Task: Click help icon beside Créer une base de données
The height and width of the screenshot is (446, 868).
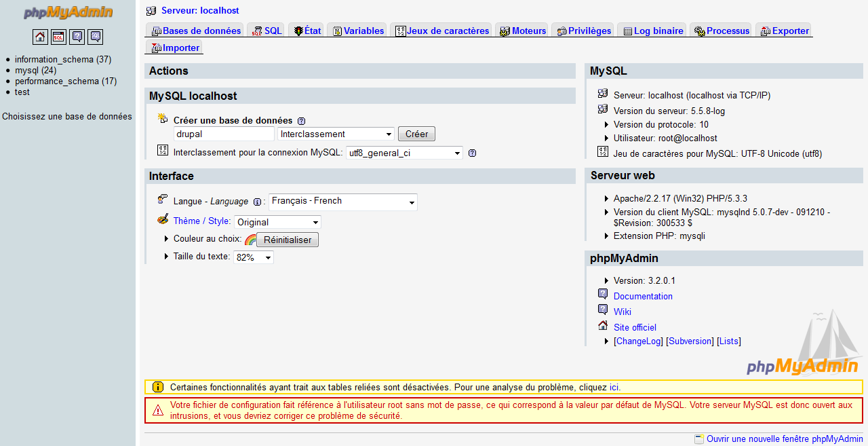Action: point(302,121)
